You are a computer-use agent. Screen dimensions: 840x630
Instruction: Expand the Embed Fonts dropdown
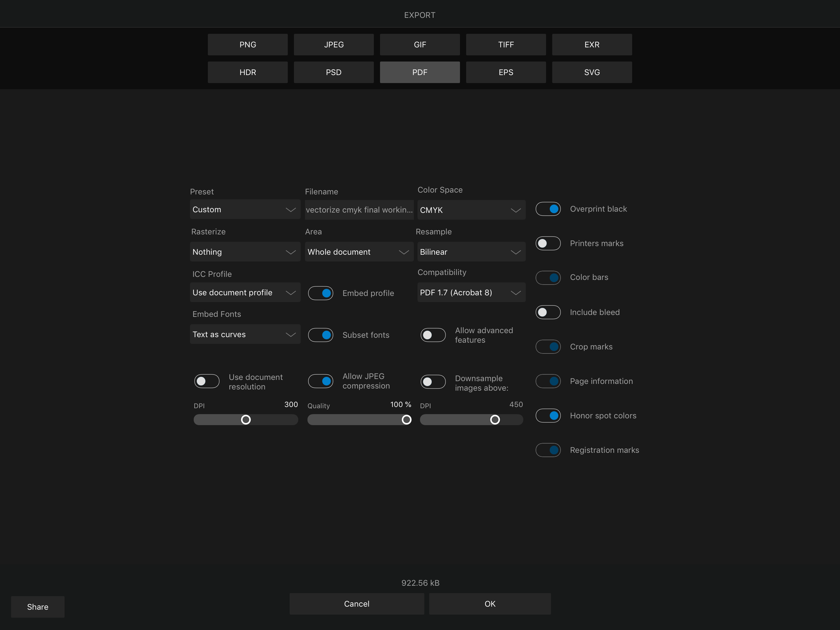245,334
